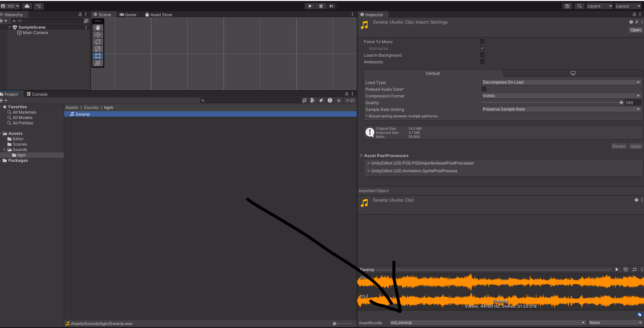Screen dimensions: 644x328
Task: Select the Hand view tool
Action: (x=98, y=28)
